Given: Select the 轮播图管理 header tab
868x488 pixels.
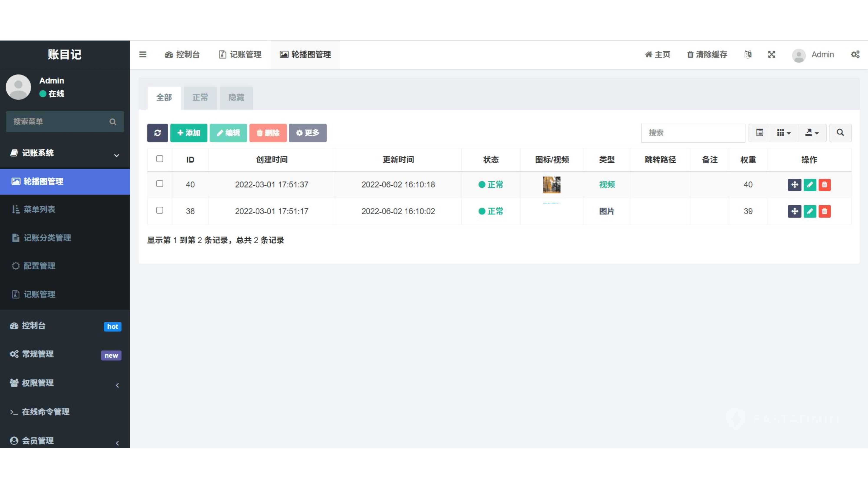Looking at the screenshot, I should tap(305, 55).
